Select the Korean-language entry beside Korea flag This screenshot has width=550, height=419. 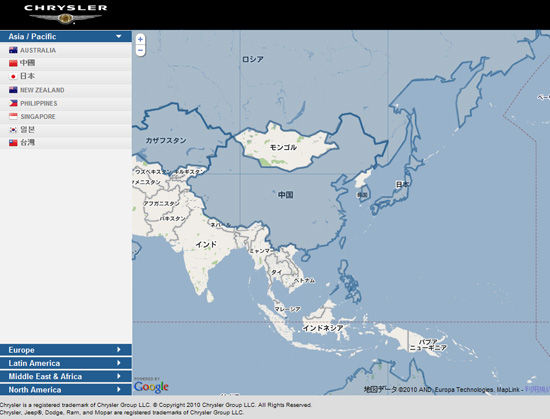pos(27,130)
